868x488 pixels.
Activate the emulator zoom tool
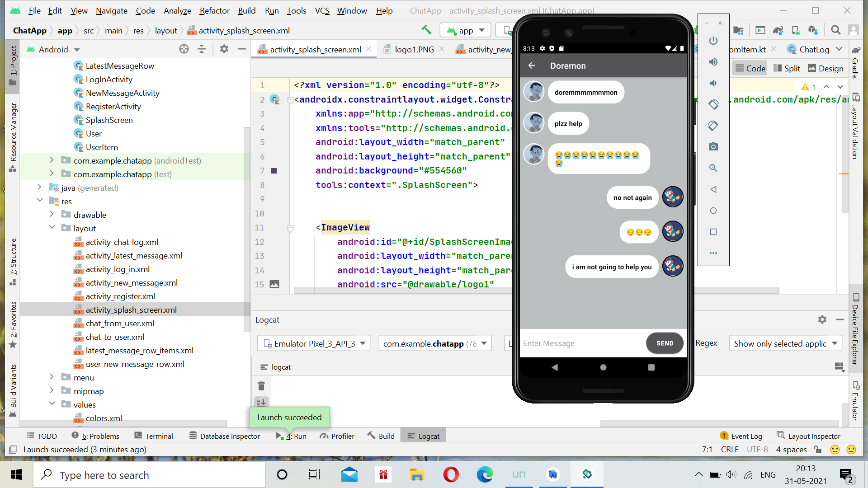point(713,168)
